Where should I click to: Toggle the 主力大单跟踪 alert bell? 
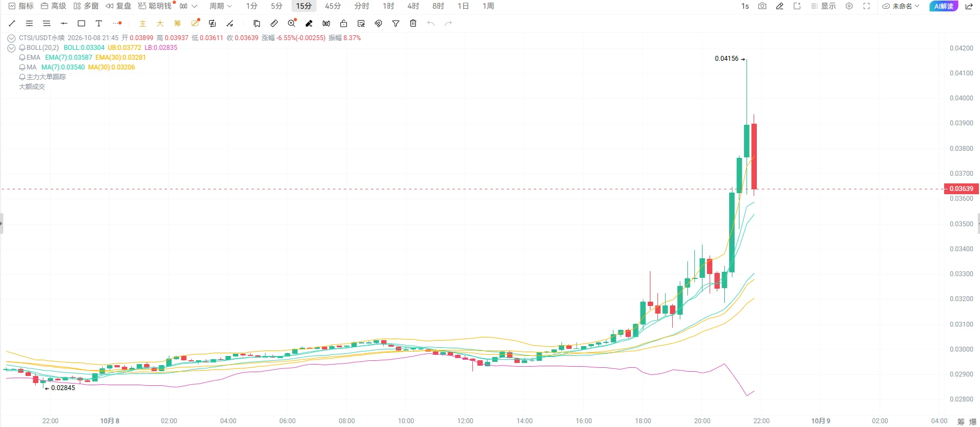pyautogui.click(x=22, y=77)
